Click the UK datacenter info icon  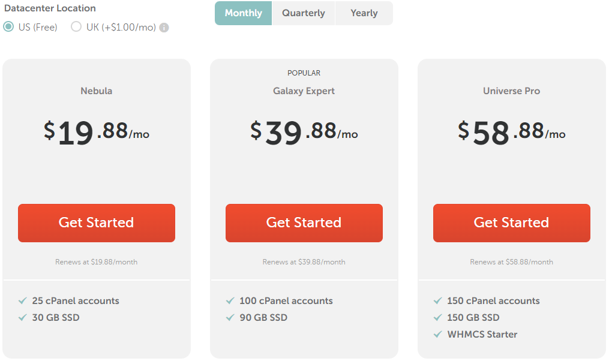[x=164, y=28]
